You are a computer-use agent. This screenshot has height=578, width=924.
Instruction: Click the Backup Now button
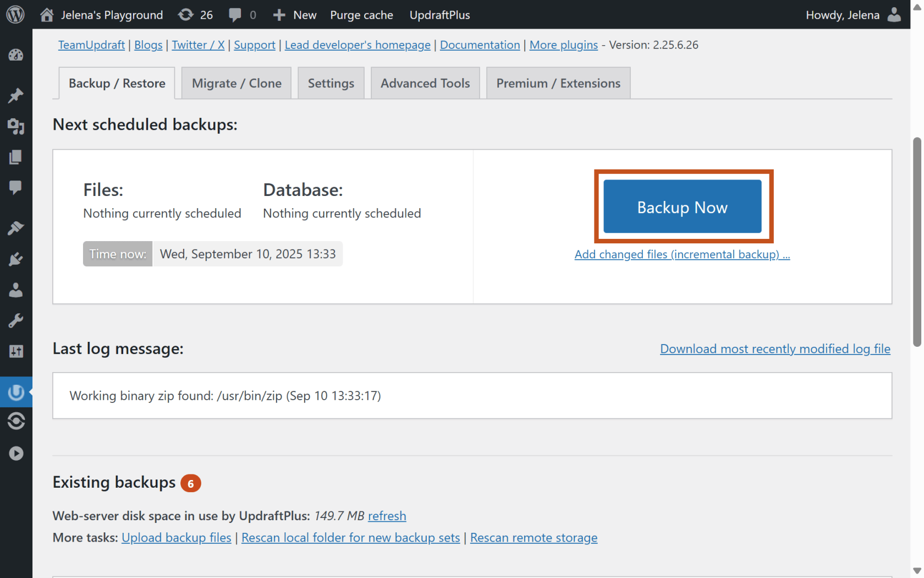(x=681, y=208)
